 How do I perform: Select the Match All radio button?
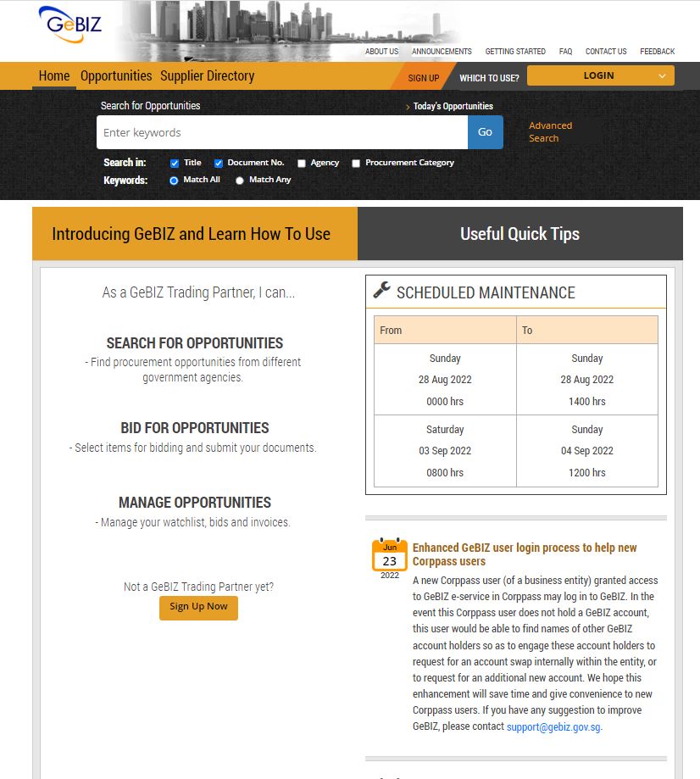174,181
